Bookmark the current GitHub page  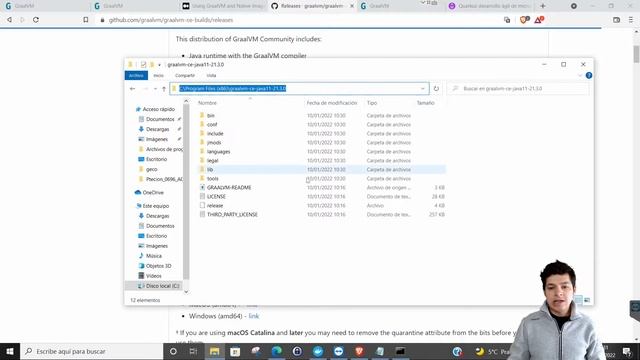point(86,20)
